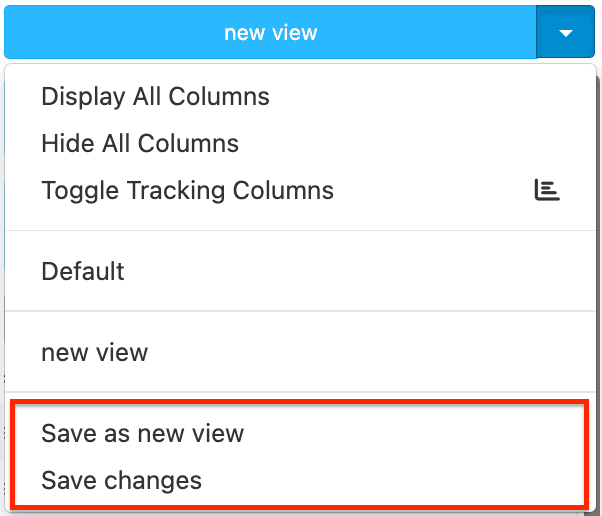The height and width of the screenshot is (516, 602).
Task: Click the blue new view button
Action: 270,33
